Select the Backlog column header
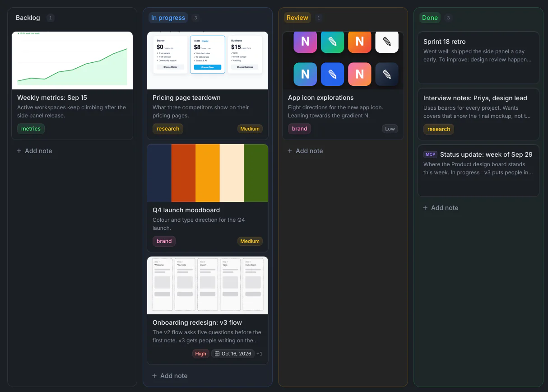Viewport: 548px width, 392px height. (x=28, y=18)
